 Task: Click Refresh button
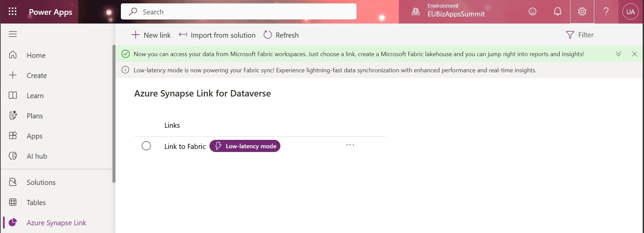(281, 35)
